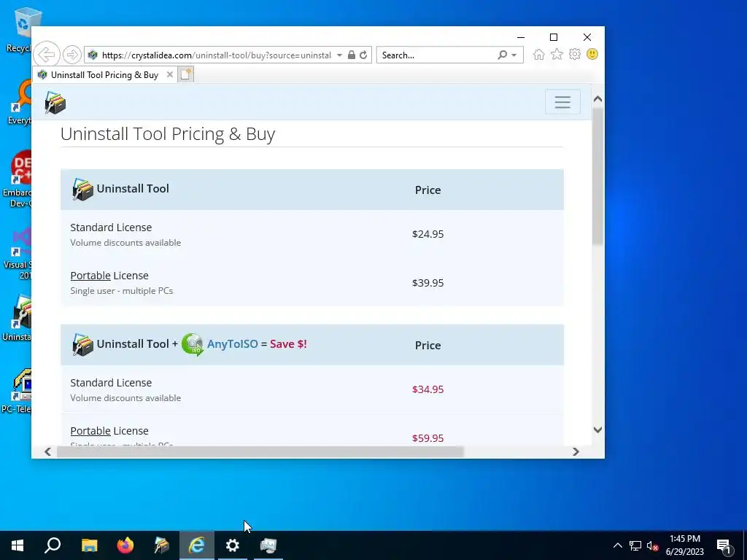Click the vertical scrollbar down arrow

coord(598,429)
